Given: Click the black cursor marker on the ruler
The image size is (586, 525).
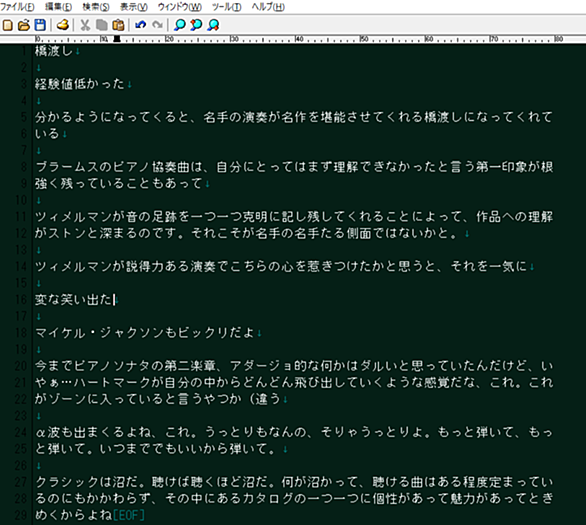Looking at the screenshot, I should [x=117, y=39].
